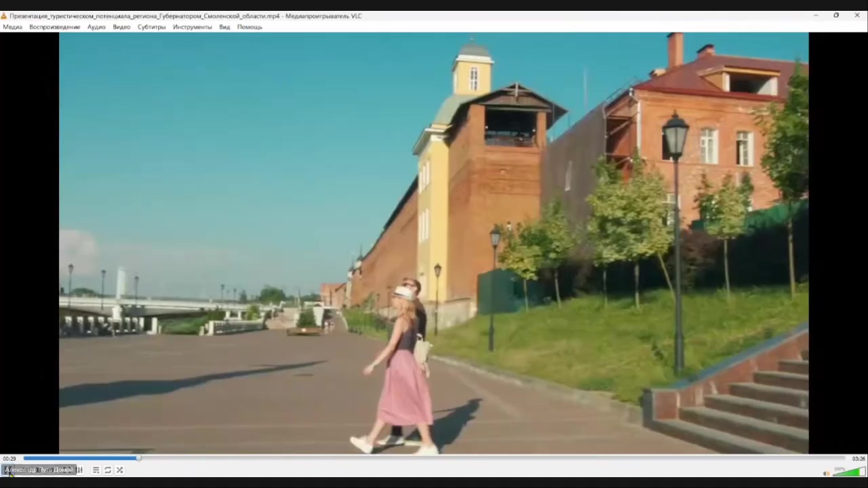Image resolution: width=868 pixels, height=488 pixels.
Task: Open the Помощь menu
Action: tap(250, 27)
